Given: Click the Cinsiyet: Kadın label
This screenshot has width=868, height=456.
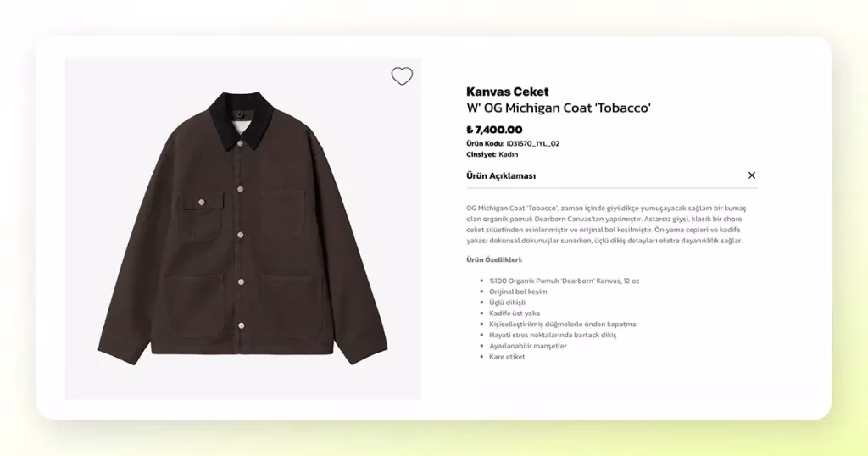Looking at the screenshot, I should click(x=492, y=154).
